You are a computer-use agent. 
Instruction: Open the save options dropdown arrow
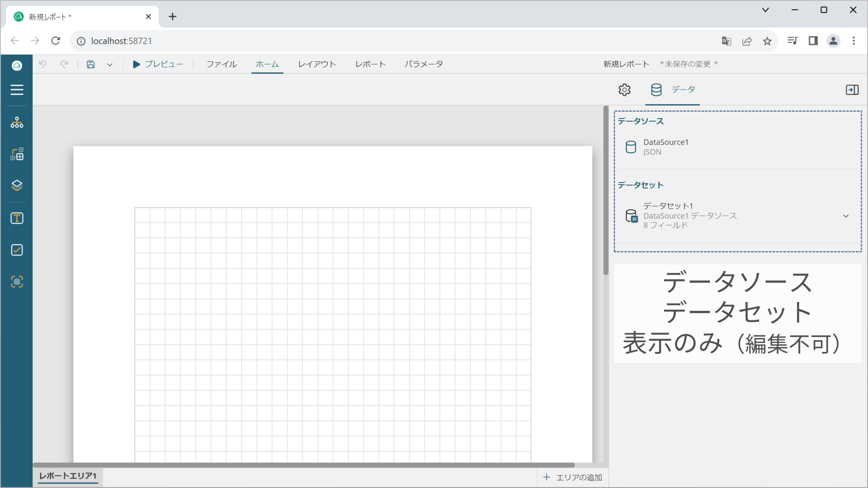[x=110, y=65]
